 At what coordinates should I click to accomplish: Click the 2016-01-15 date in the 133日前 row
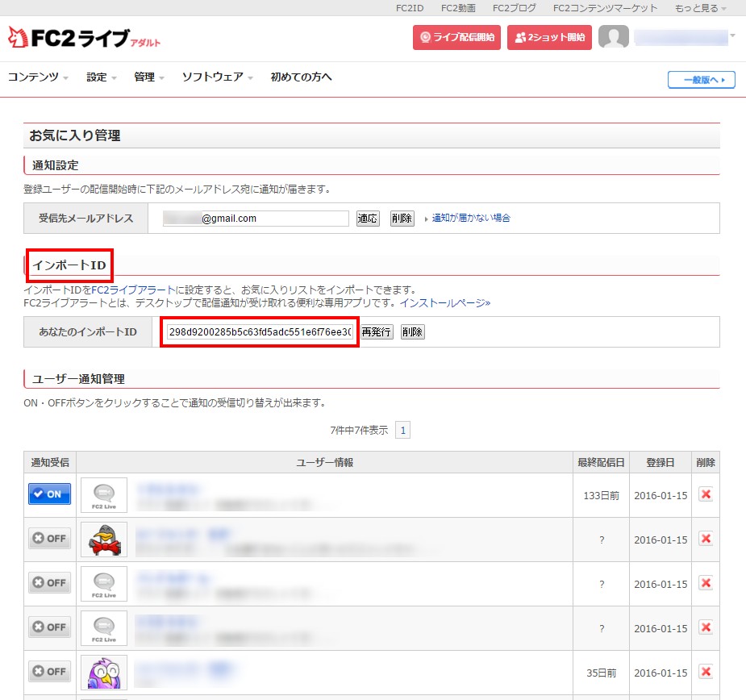(x=661, y=496)
